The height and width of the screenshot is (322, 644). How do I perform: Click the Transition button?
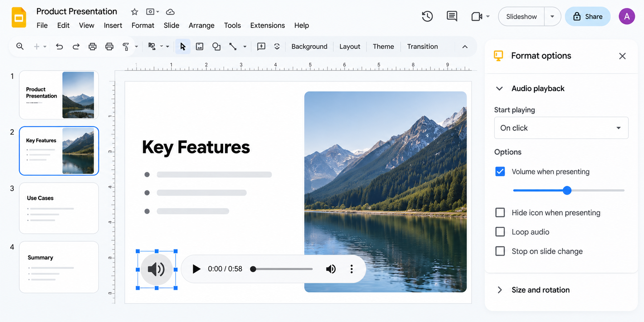[423, 46]
